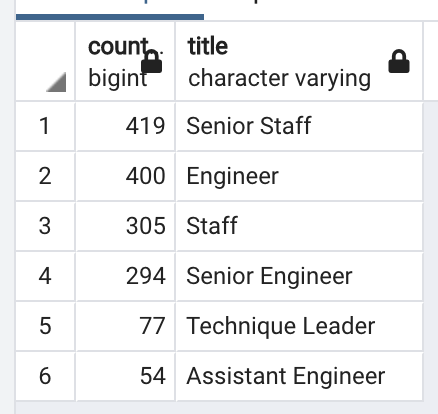Click the Technique Leader cell

[x=299, y=326]
